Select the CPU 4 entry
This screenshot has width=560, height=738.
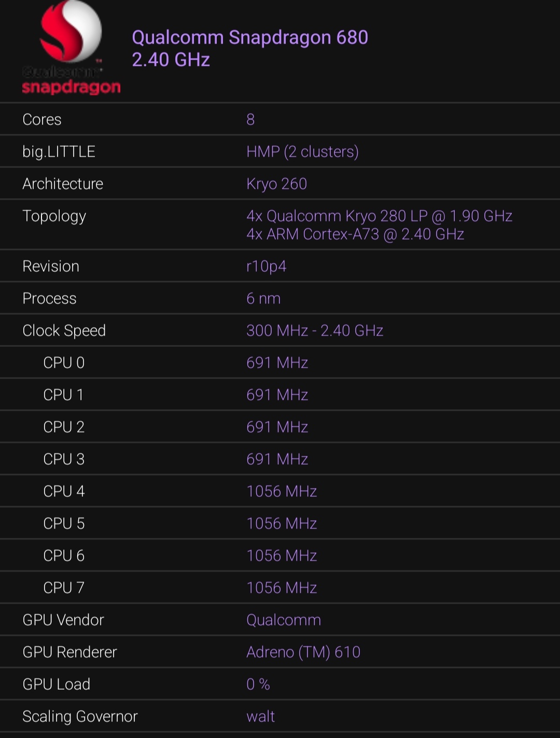pyautogui.click(x=64, y=492)
